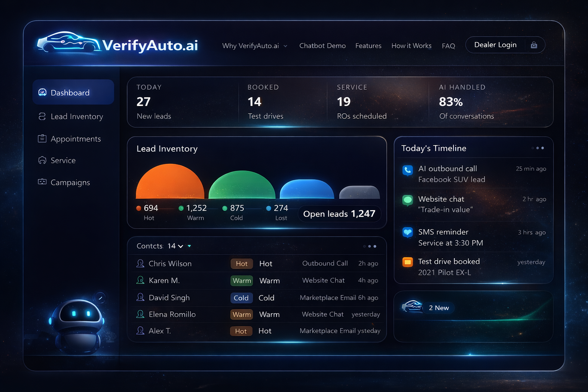Select the Lead Inventory sidebar icon
The height and width of the screenshot is (392, 588).
point(42,116)
